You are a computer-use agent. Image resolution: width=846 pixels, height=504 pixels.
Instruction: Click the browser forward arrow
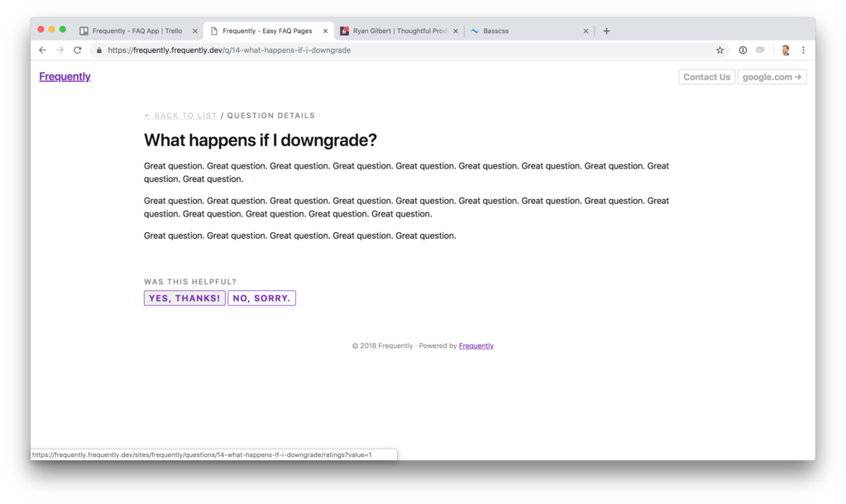(60, 50)
